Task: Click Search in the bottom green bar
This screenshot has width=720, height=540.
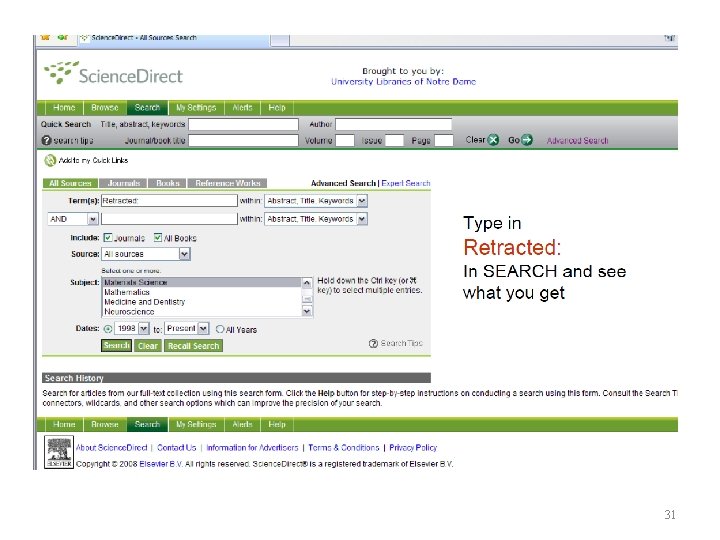Action: pyautogui.click(x=147, y=424)
